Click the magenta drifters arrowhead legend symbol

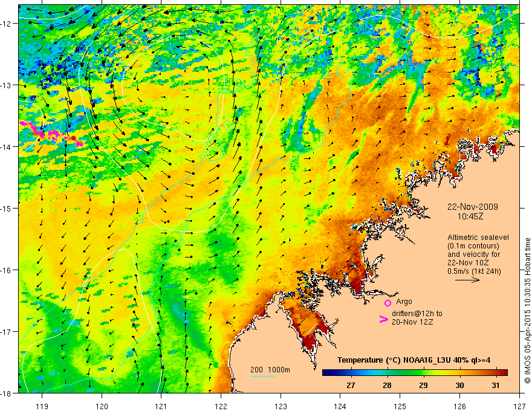coord(383,319)
